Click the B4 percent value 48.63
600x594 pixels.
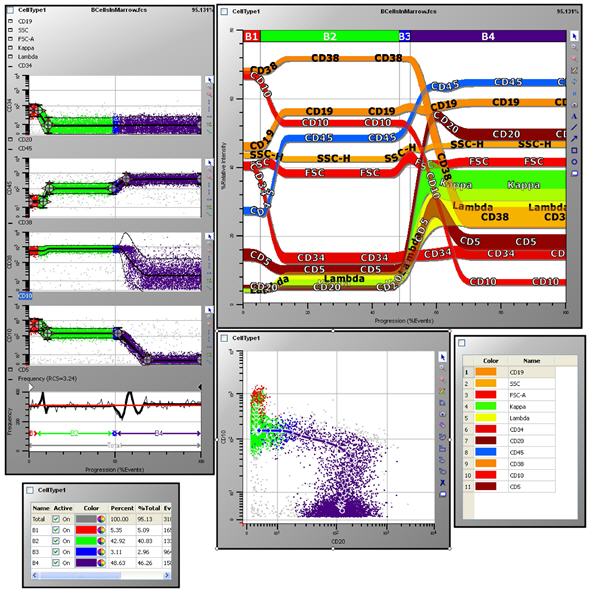pyautogui.click(x=119, y=563)
